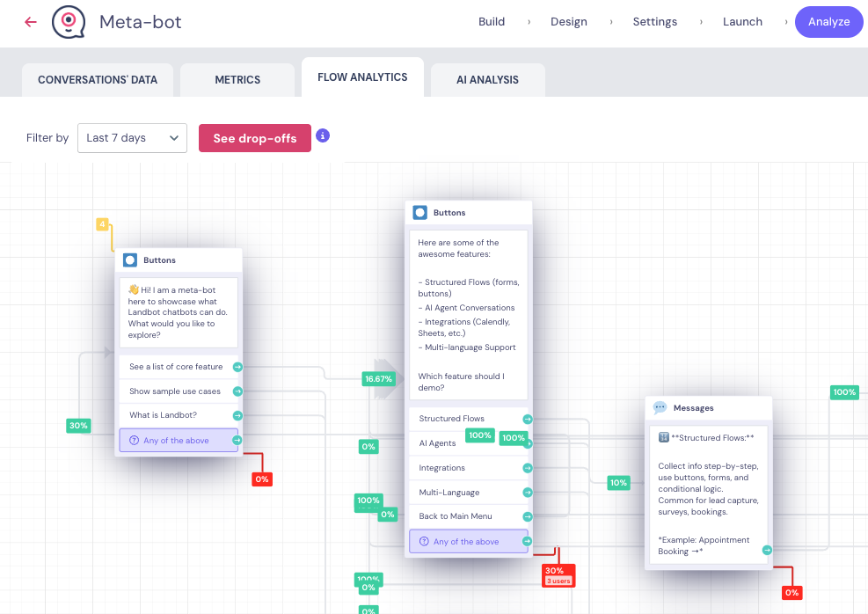The width and height of the screenshot is (868, 614).
Task: Click the awesome features message text
Action: 469,315
